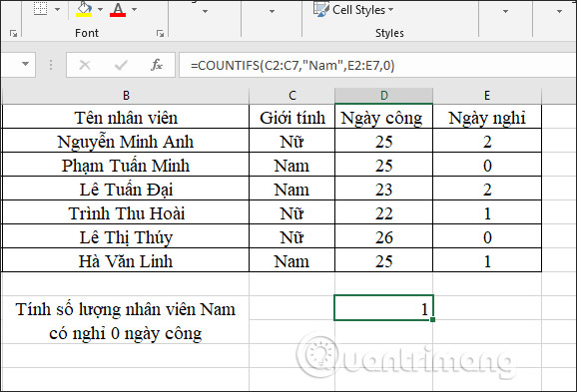The height and width of the screenshot is (392, 577).
Task: Select Ngày nghỉ cell for Lê Thị Thúy
Action: 487,237
